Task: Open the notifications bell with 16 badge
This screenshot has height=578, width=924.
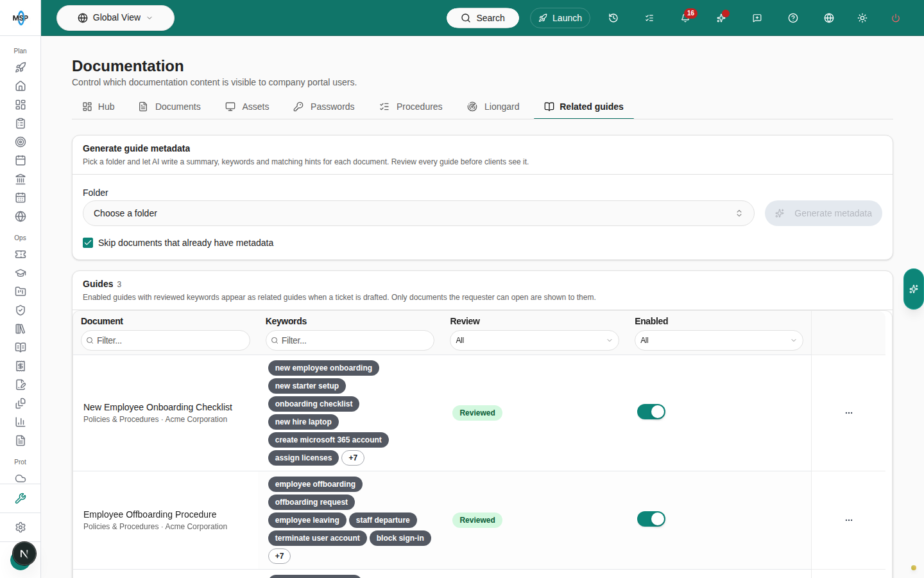Action: (685, 18)
